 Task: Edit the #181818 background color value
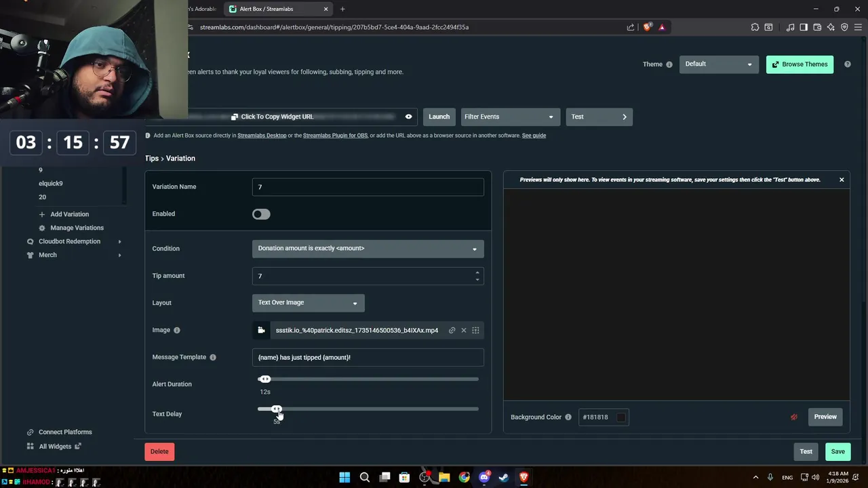[597, 417]
